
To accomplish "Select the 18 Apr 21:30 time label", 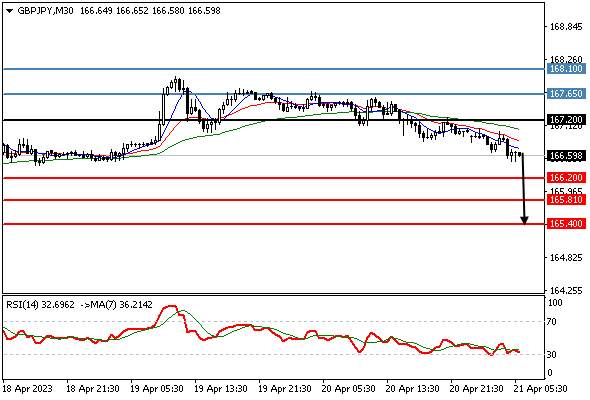I will [93, 389].
